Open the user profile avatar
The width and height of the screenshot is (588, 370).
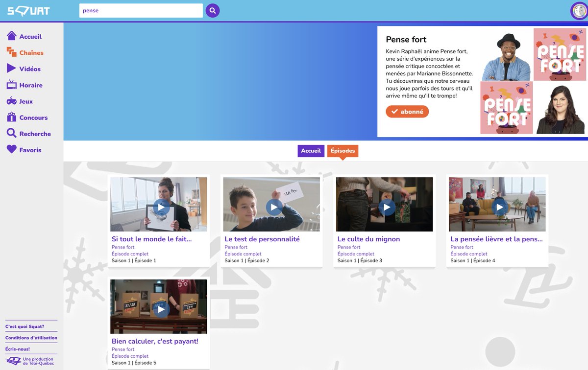(579, 11)
